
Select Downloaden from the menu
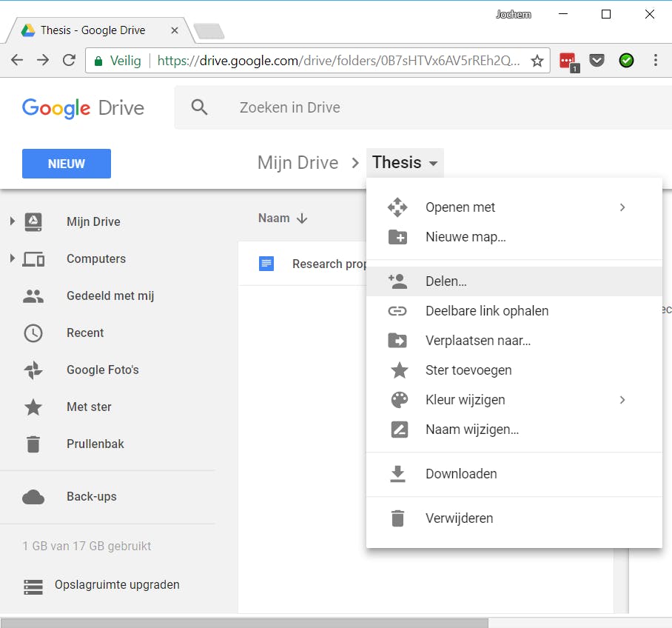[514, 474]
